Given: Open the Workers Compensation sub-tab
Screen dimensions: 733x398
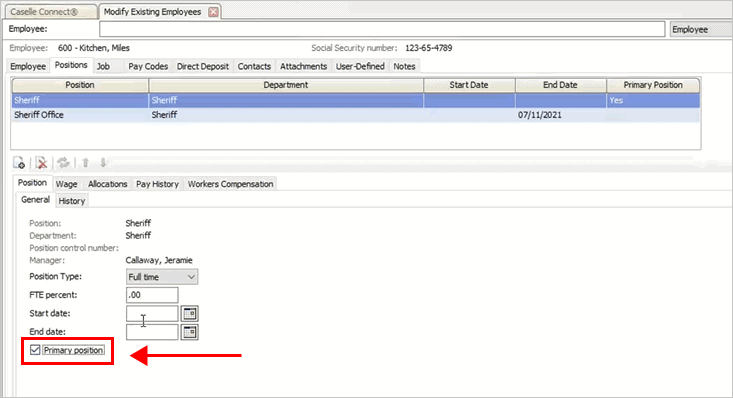Looking at the screenshot, I should 230,184.
